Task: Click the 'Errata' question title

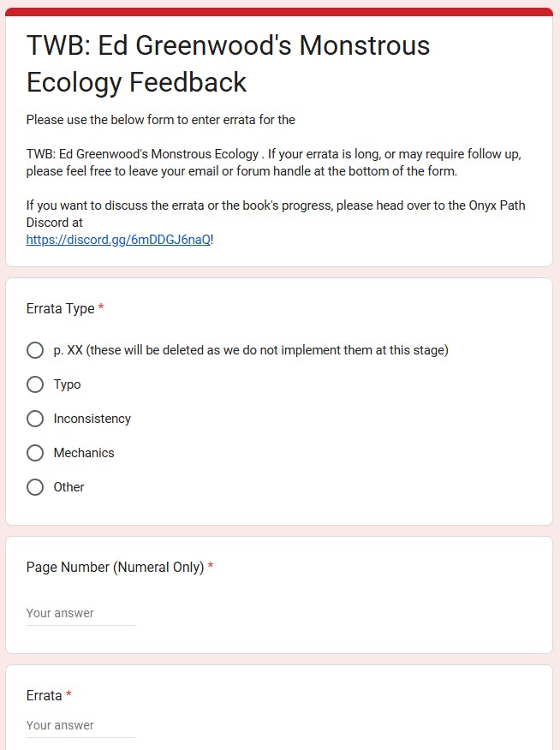Action: click(44, 695)
